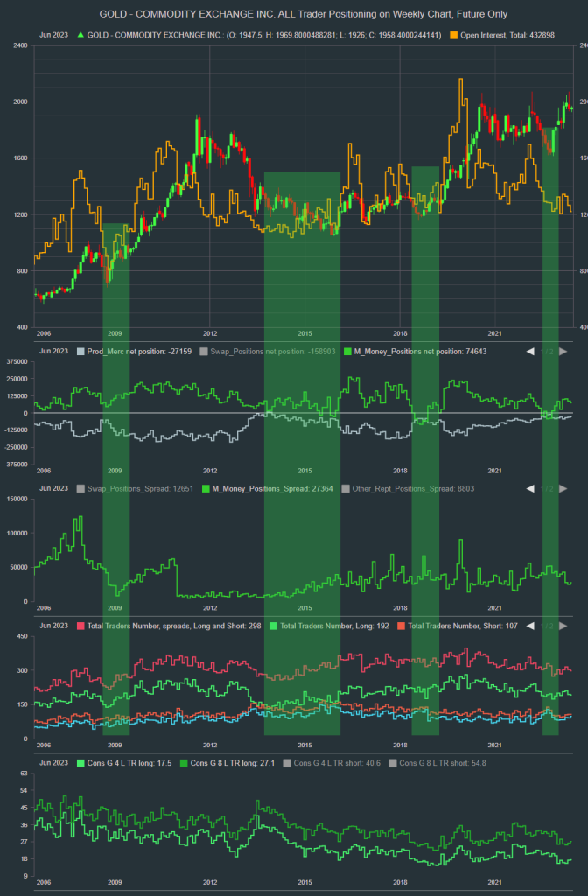The height and width of the screenshot is (896, 588).
Task: Next legend page in Total Traders panel
Action: [x=563, y=626]
